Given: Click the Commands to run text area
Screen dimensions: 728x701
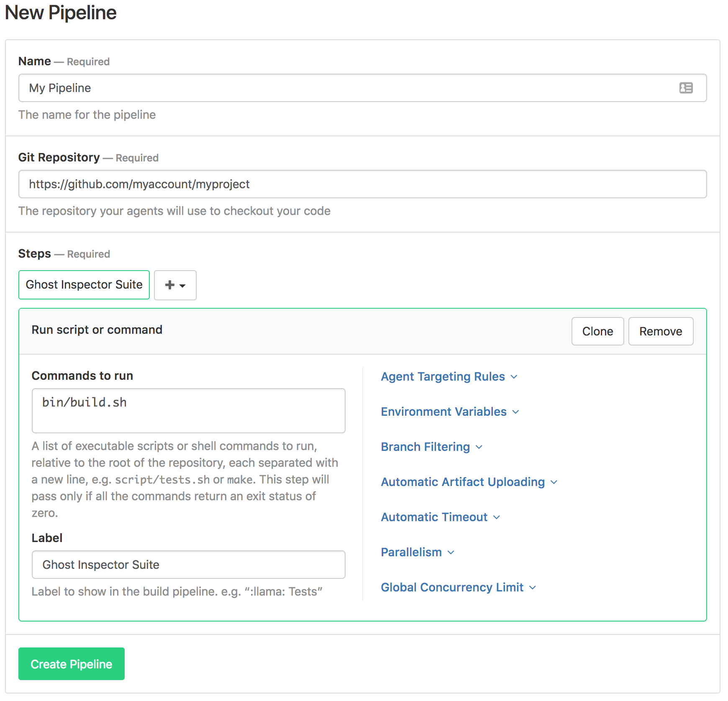Looking at the screenshot, I should click(x=188, y=411).
